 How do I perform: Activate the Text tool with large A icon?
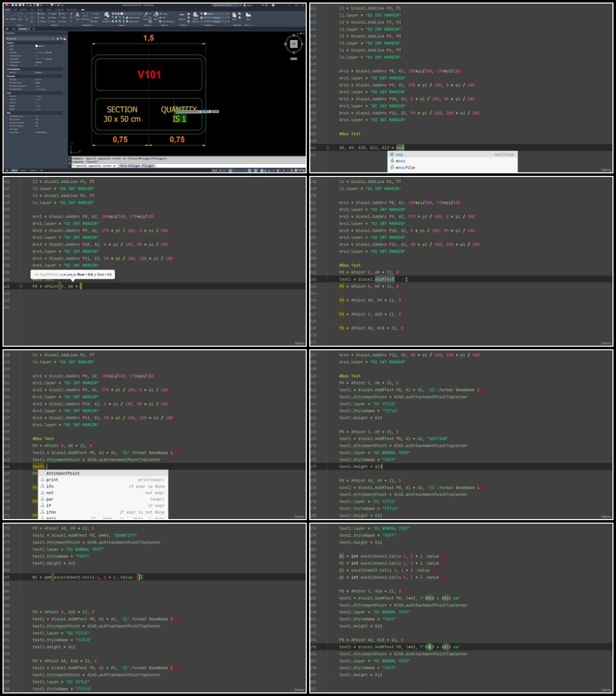(78, 16)
